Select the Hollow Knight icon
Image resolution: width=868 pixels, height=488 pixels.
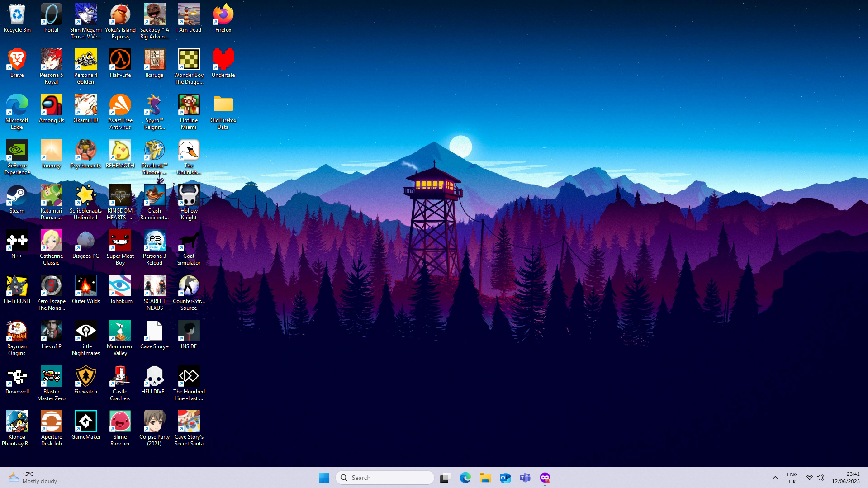[x=189, y=195]
